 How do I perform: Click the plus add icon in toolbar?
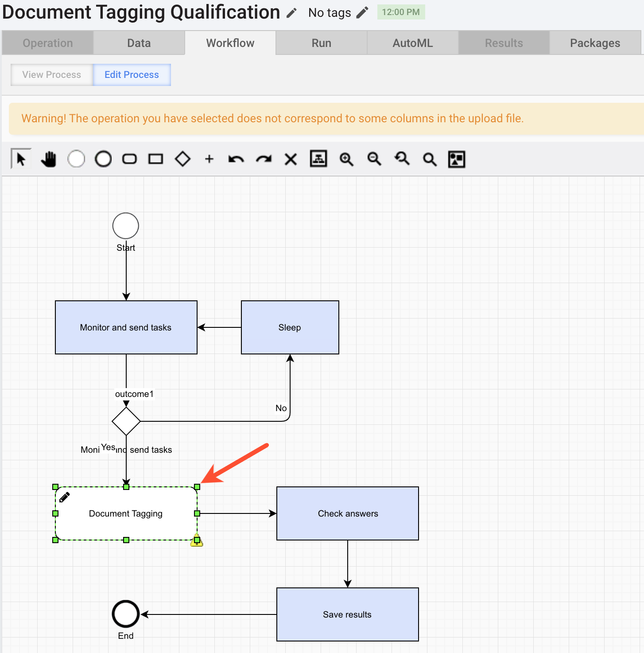[x=209, y=159]
